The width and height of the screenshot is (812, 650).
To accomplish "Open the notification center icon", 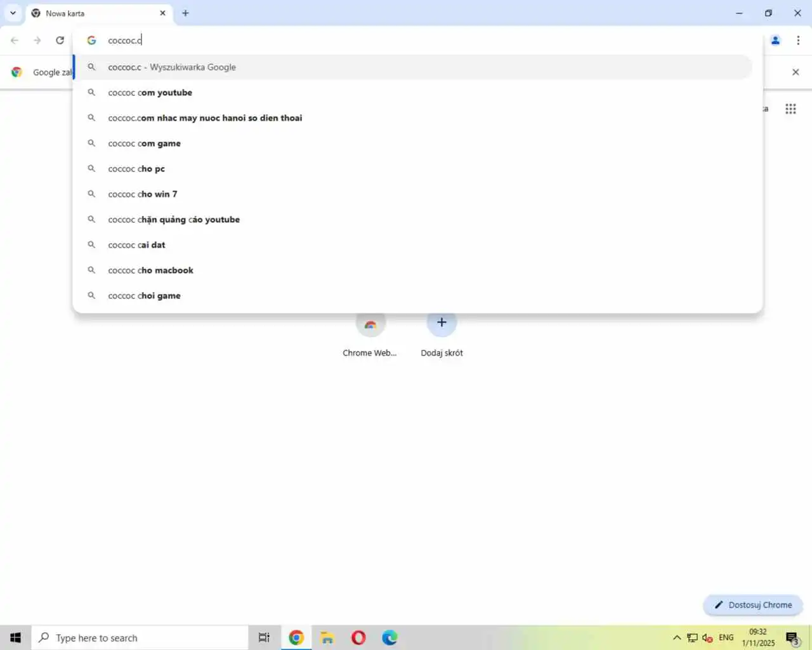I will pos(792,637).
